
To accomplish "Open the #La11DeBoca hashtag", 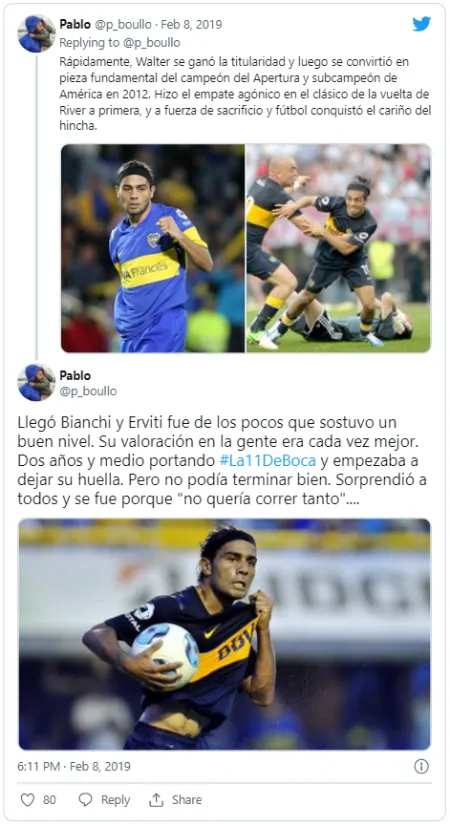I will [x=268, y=460].
